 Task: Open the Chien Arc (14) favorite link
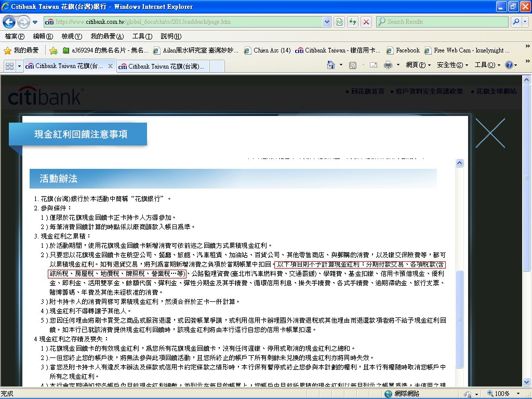point(268,50)
